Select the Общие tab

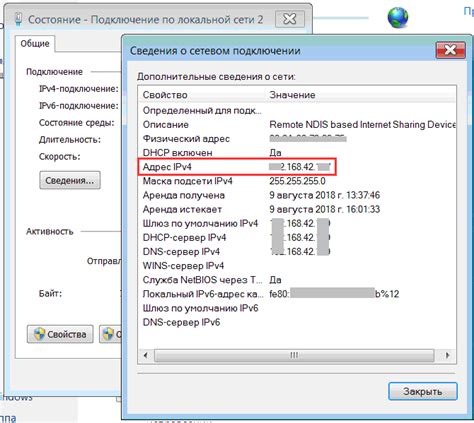pos(35,43)
